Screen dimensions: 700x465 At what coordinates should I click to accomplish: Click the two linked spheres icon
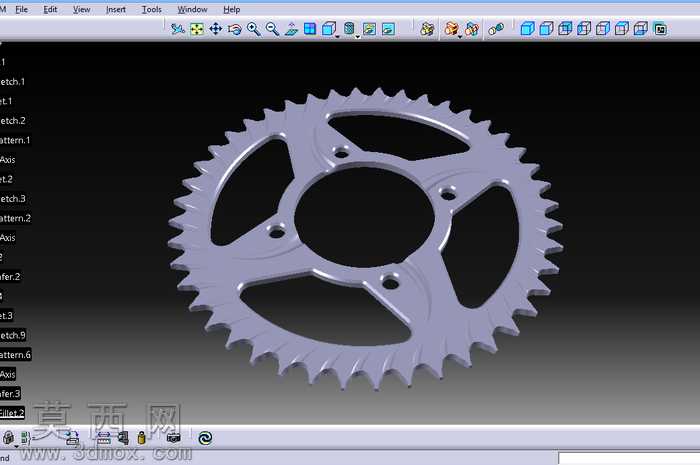[496, 29]
